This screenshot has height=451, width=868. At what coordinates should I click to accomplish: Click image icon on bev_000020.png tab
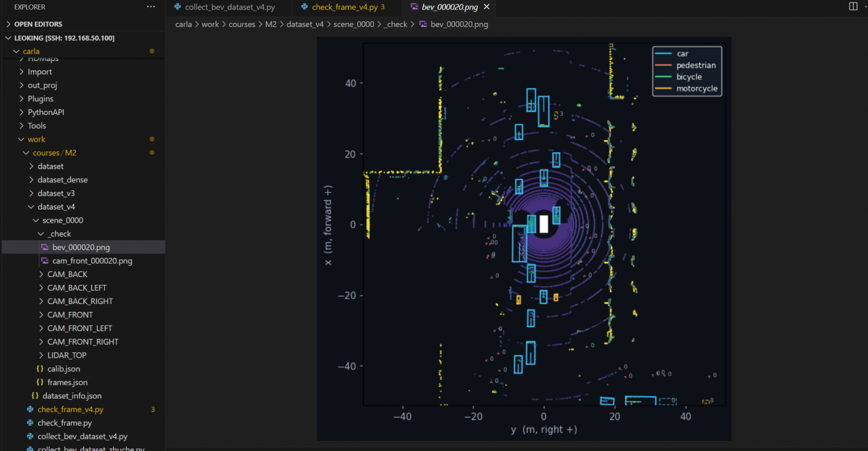pos(414,7)
